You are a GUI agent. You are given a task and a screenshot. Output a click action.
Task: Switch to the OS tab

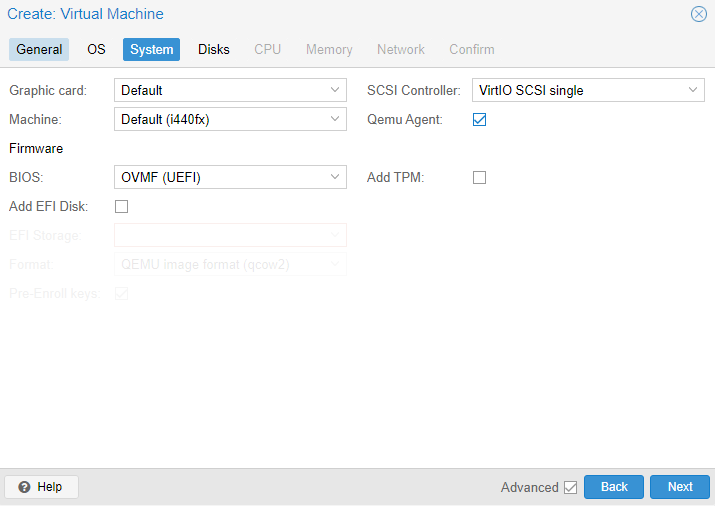[96, 49]
